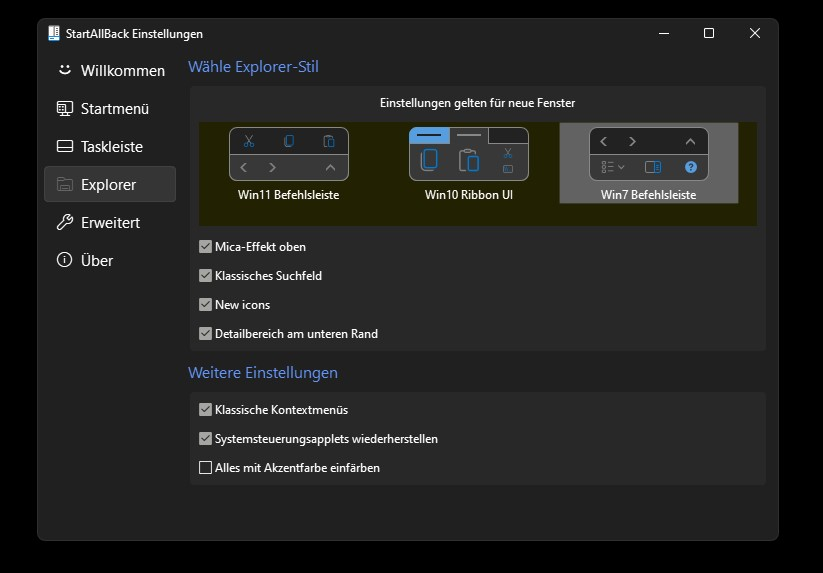Maximize the StartAllBack window
The width and height of the screenshot is (823, 573).
point(709,33)
